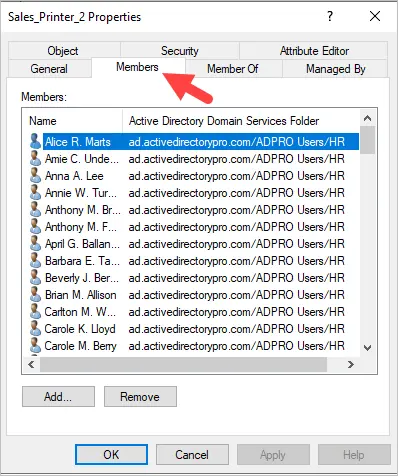This screenshot has width=398, height=476.
Task: Confirm with the OK button
Action: [111, 454]
